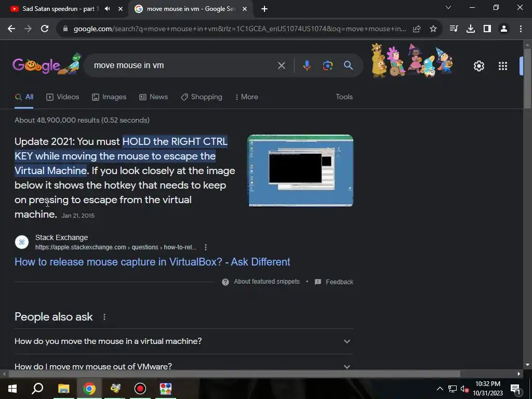
Task: Open the network tray icon
Action: click(x=453, y=389)
